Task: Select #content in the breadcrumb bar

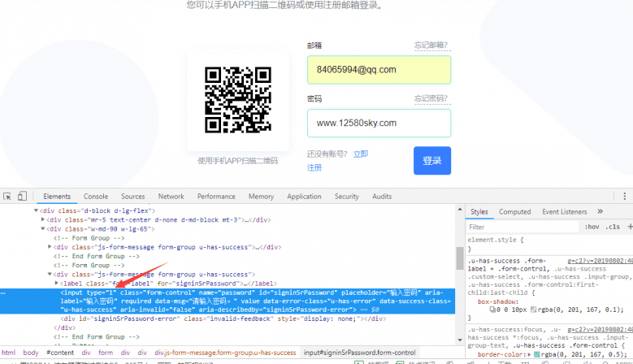Action: [x=60, y=353]
